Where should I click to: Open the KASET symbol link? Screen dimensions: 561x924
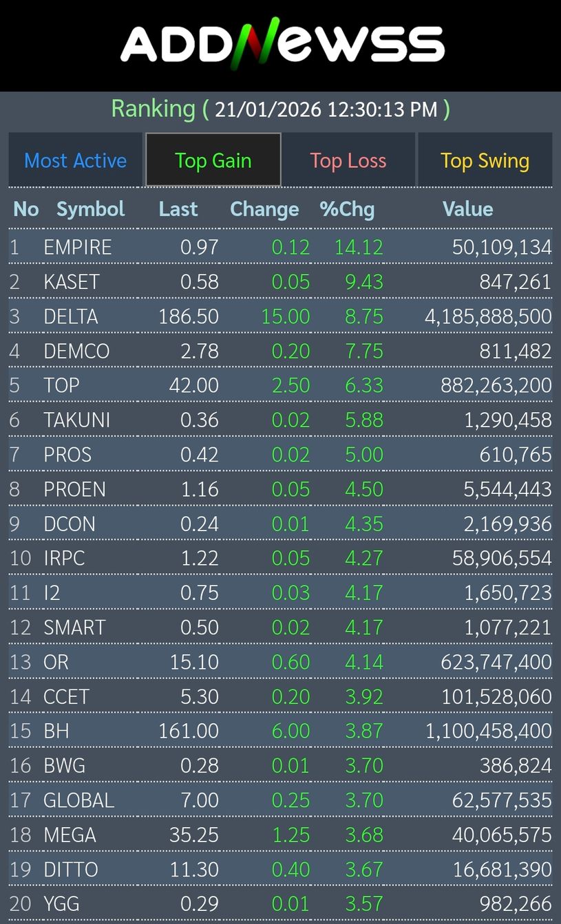pos(71,282)
